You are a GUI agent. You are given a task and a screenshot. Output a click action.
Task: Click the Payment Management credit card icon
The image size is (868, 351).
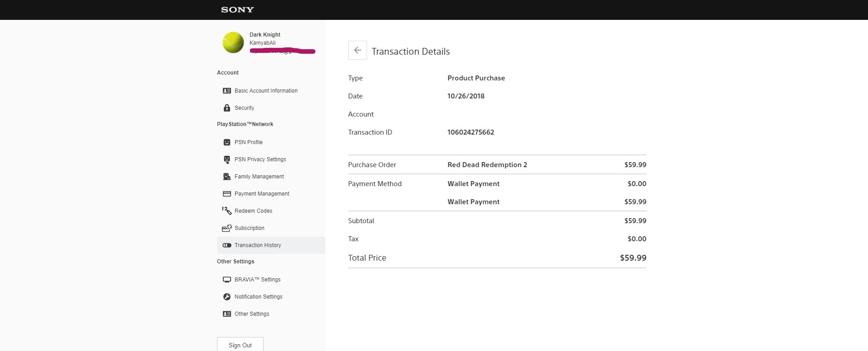pos(227,194)
